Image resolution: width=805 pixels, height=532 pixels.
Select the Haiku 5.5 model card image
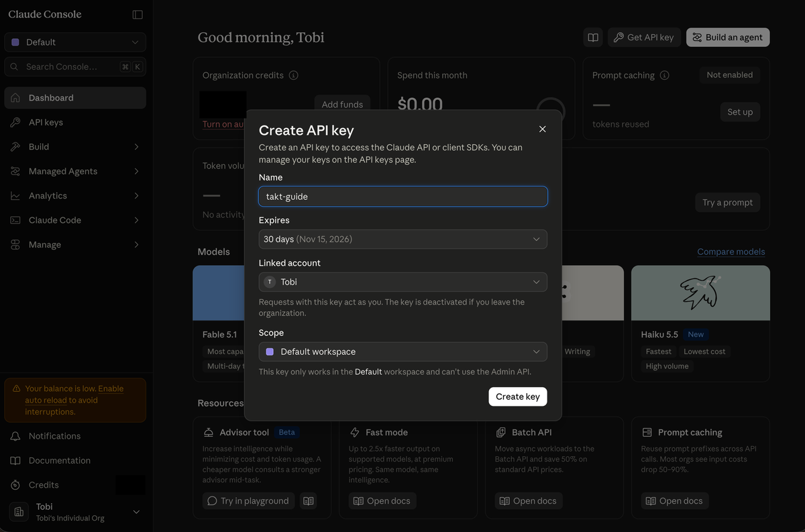(700, 293)
